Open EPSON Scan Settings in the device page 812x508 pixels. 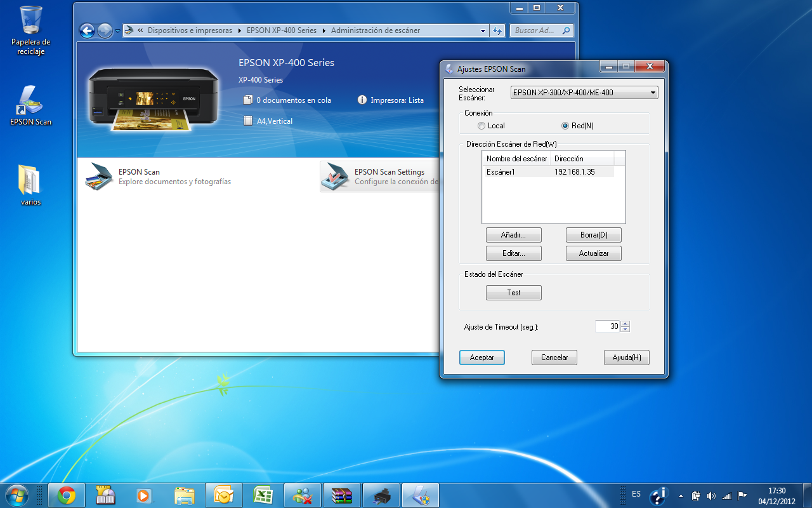point(379,177)
